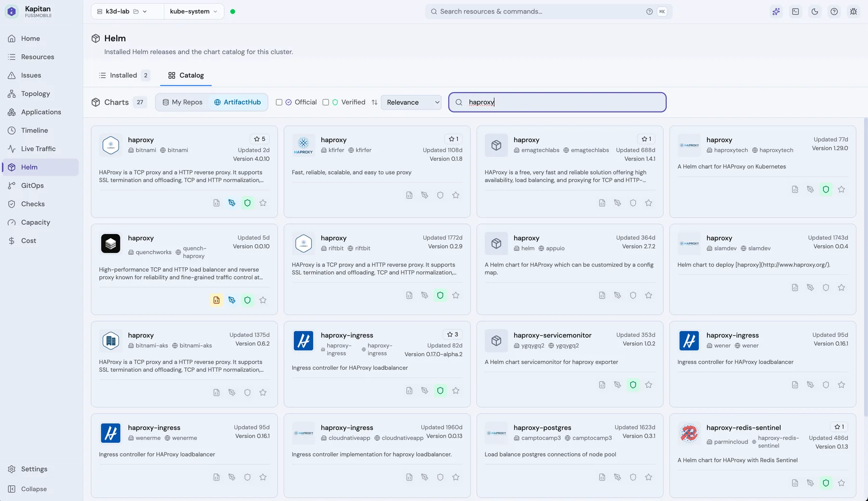868x501 pixels.
Task: Open the Topology view
Action: (41, 94)
